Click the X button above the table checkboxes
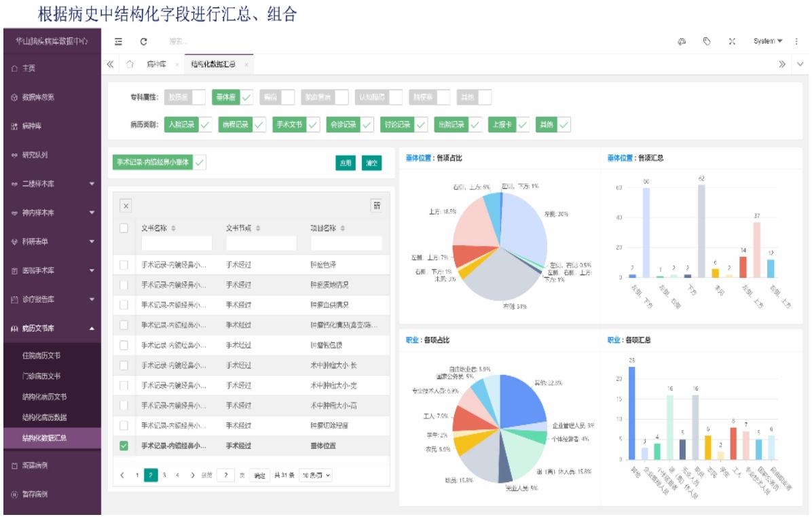 (x=126, y=206)
